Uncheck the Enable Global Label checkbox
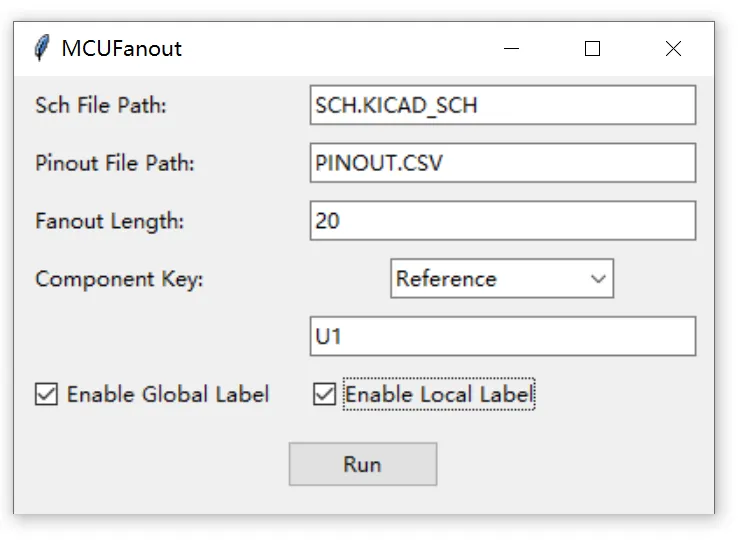The image size is (738, 541). click(46, 394)
